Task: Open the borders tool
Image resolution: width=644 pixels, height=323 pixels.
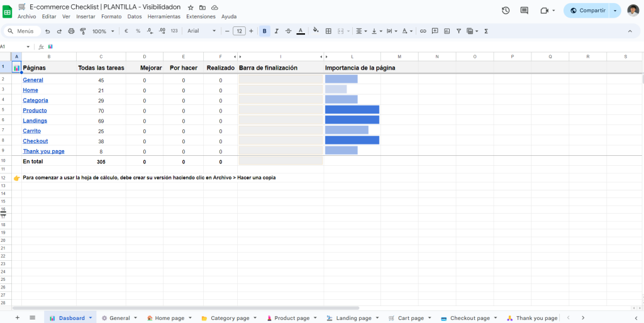Action: pyautogui.click(x=328, y=31)
